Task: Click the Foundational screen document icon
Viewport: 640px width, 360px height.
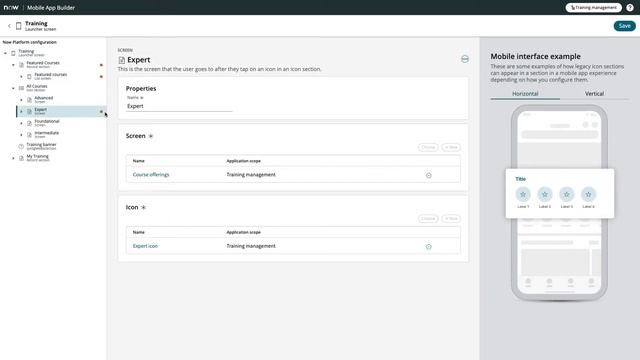Action: [29, 123]
